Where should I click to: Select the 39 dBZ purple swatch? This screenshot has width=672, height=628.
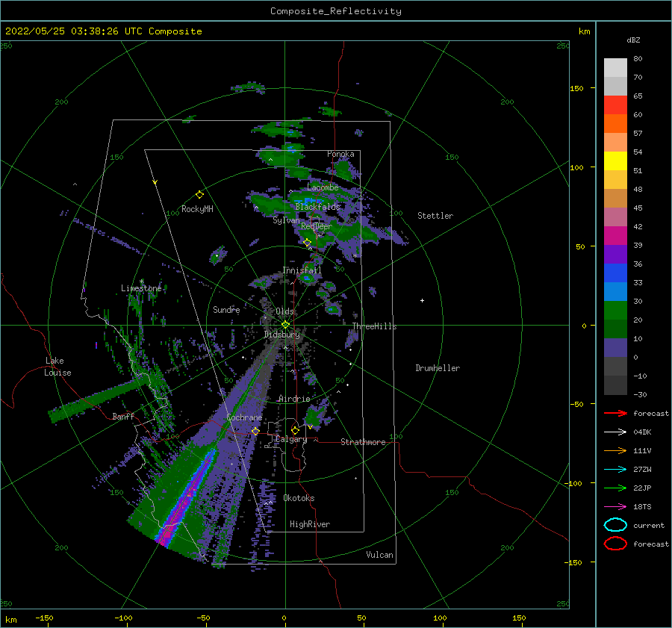pos(615,254)
